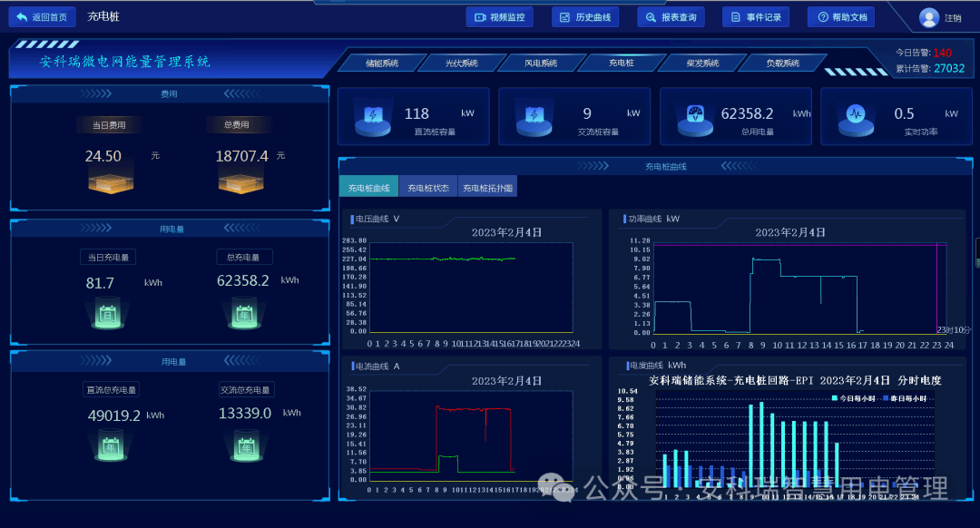980x528 pixels.
Task: Switch to 光伏系统 tab
Action: point(461,64)
